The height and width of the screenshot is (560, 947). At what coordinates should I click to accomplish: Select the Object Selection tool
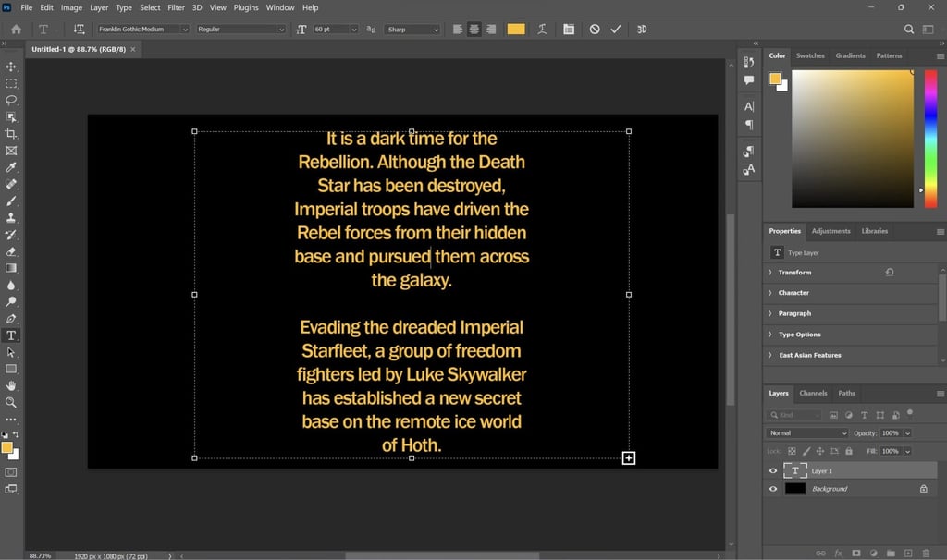[x=11, y=117]
